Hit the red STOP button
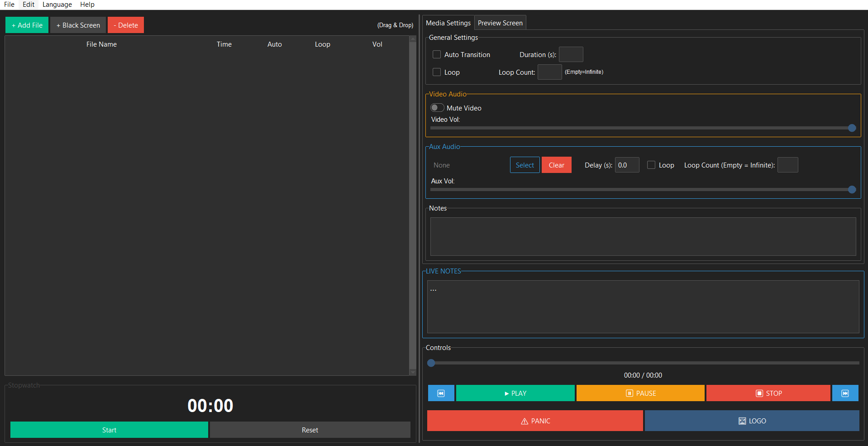This screenshot has width=868, height=446. pos(768,393)
